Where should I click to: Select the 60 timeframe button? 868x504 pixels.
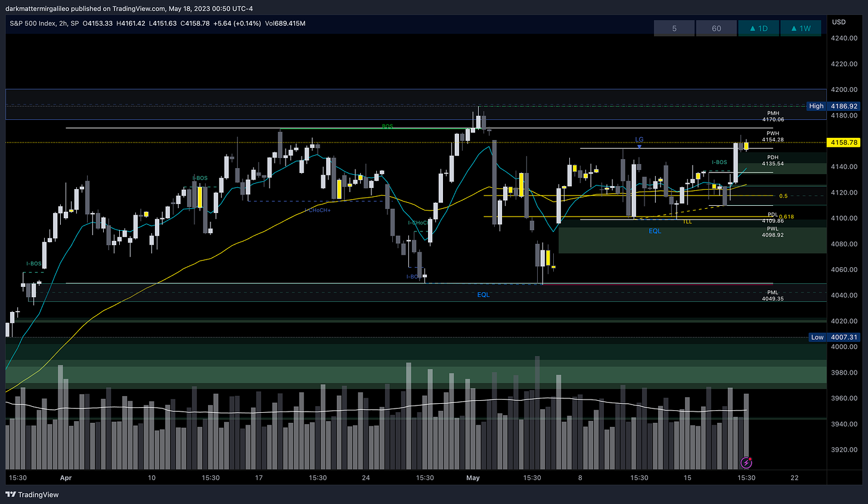click(716, 28)
